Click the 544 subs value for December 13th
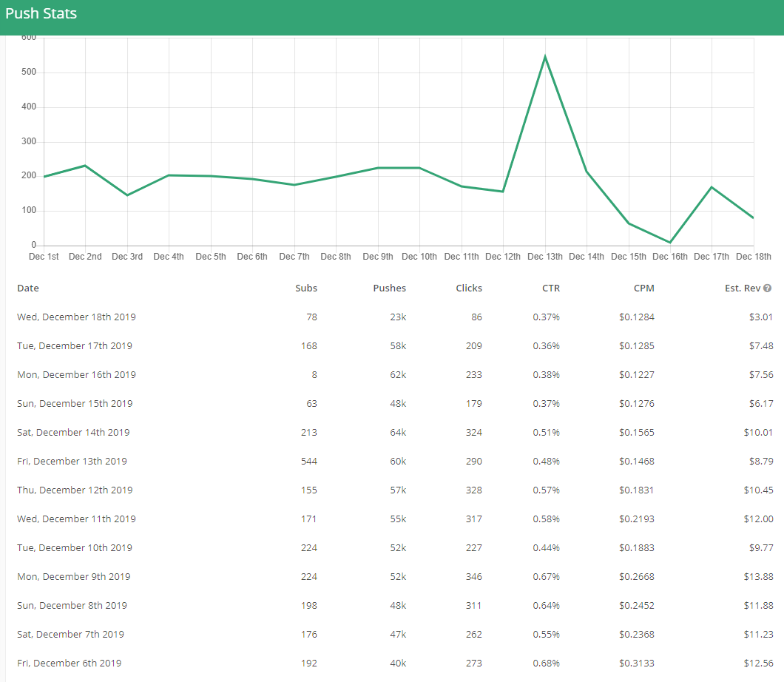The width and height of the screenshot is (784, 682). [308, 462]
